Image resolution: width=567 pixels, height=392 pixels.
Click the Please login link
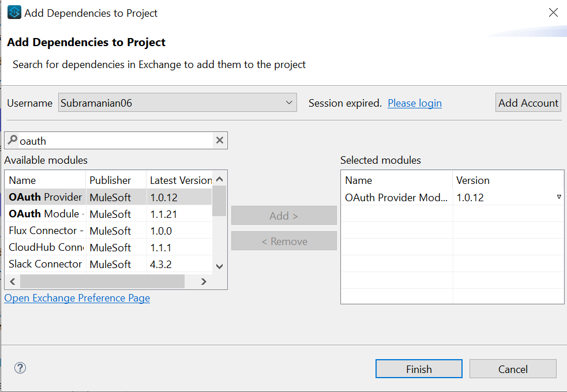(x=414, y=103)
